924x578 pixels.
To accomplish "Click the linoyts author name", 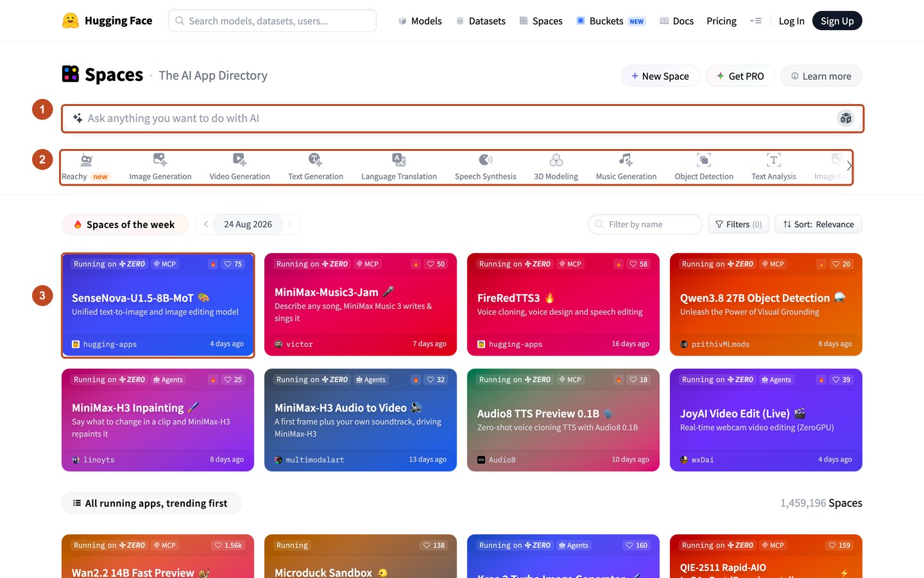I will [99, 460].
